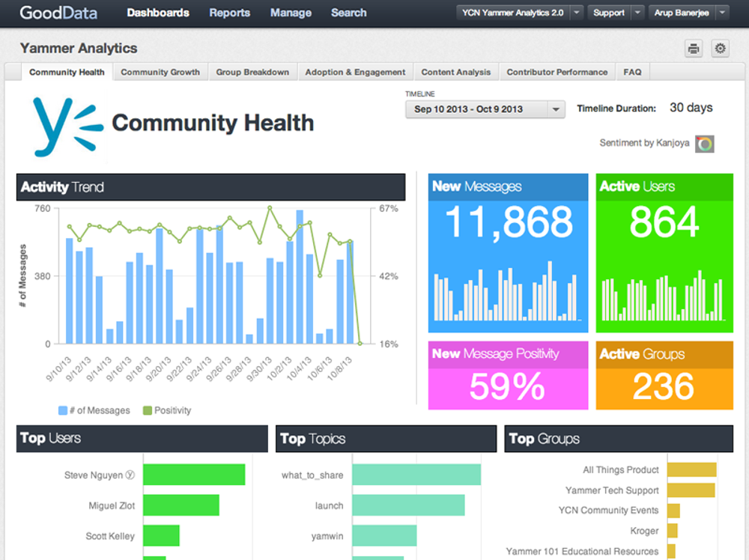
Task: Select the Community Health tab
Action: 67,72
